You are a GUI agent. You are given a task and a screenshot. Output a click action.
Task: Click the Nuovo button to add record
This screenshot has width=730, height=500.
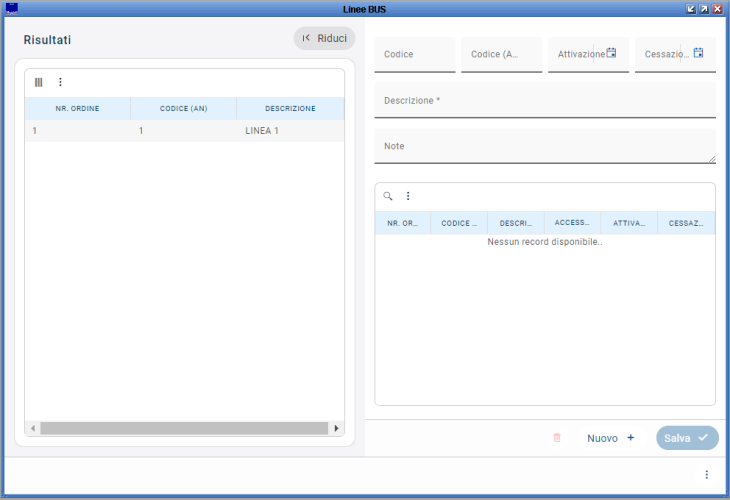pos(611,438)
